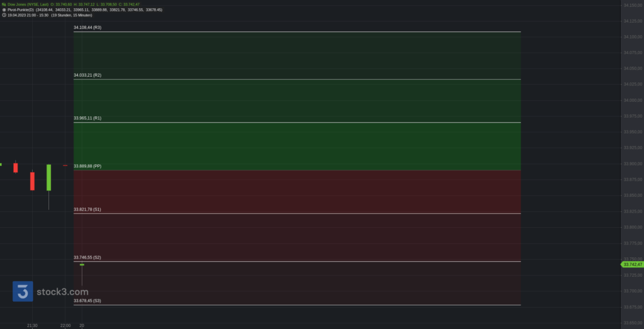Click the 21:30 time axis label
This screenshot has height=329, width=644.
33,326
